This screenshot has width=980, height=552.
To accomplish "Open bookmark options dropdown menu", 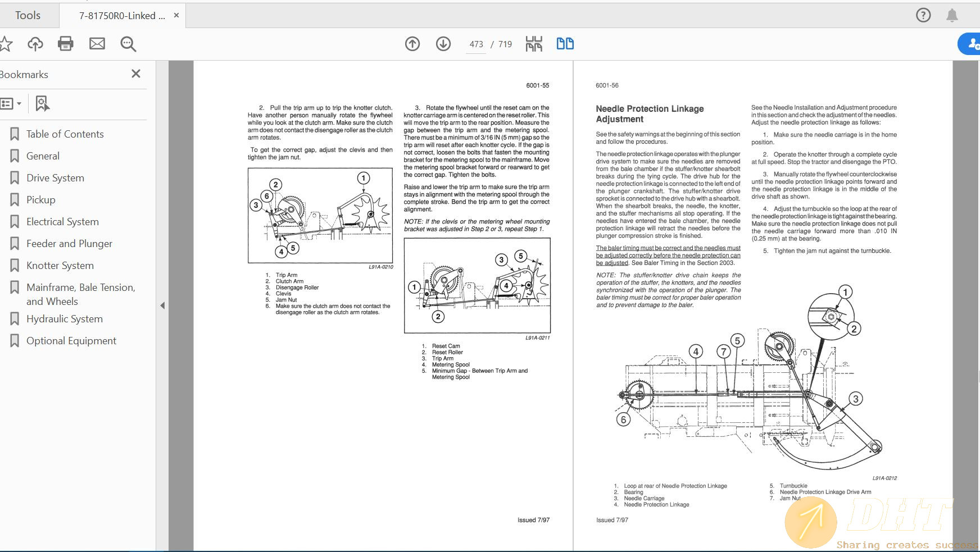I will 11,103.
